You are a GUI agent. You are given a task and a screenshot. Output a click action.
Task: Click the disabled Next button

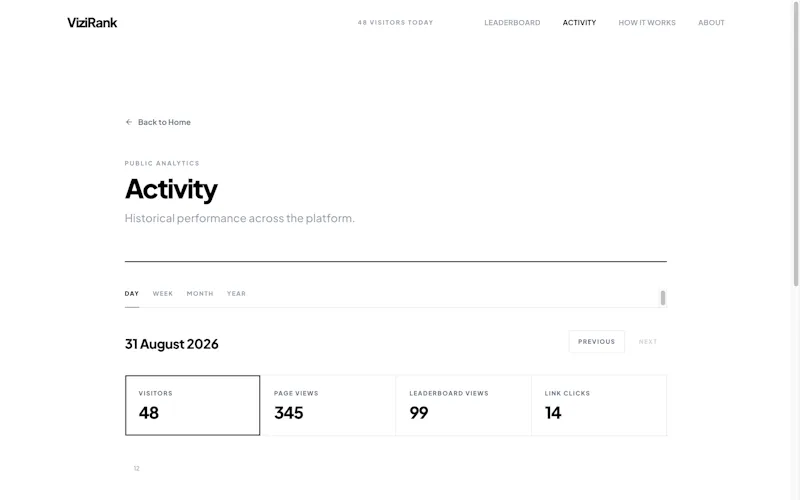pyautogui.click(x=648, y=341)
